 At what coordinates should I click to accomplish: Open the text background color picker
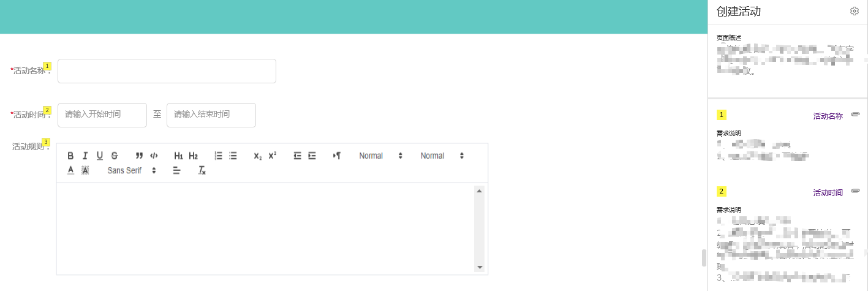point(85,170)
